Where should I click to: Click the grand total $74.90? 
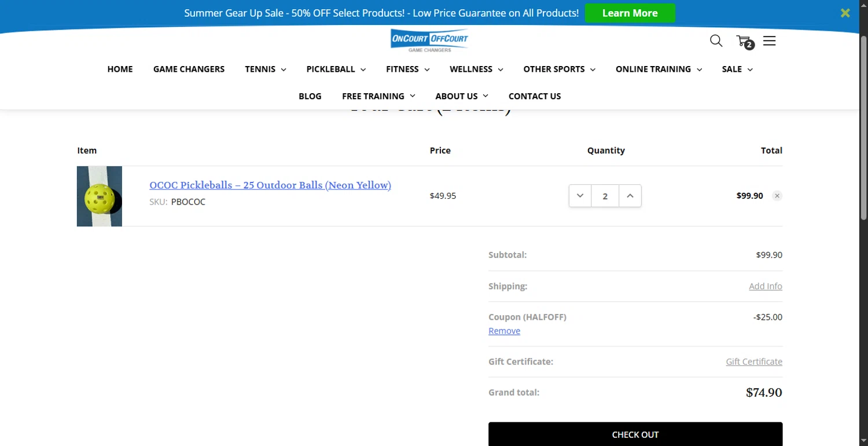(764, 393)
